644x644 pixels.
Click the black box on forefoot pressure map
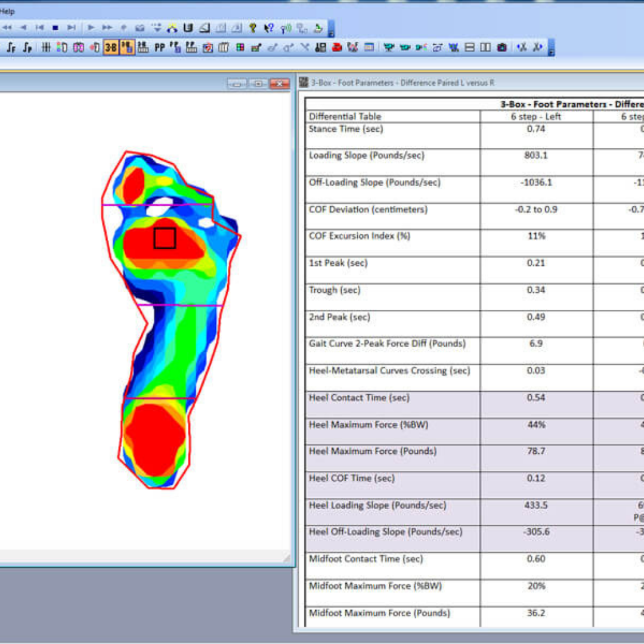point(165,238)
